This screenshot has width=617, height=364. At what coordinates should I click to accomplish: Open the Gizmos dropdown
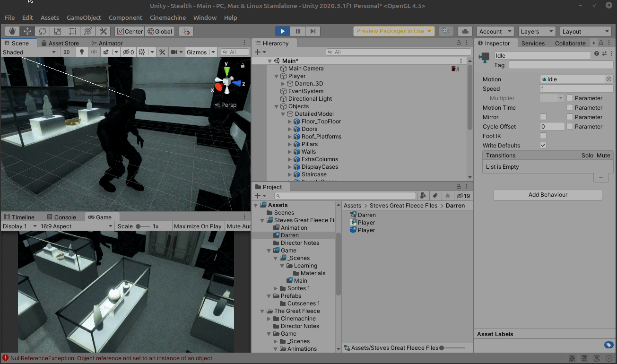pos(200,52)
